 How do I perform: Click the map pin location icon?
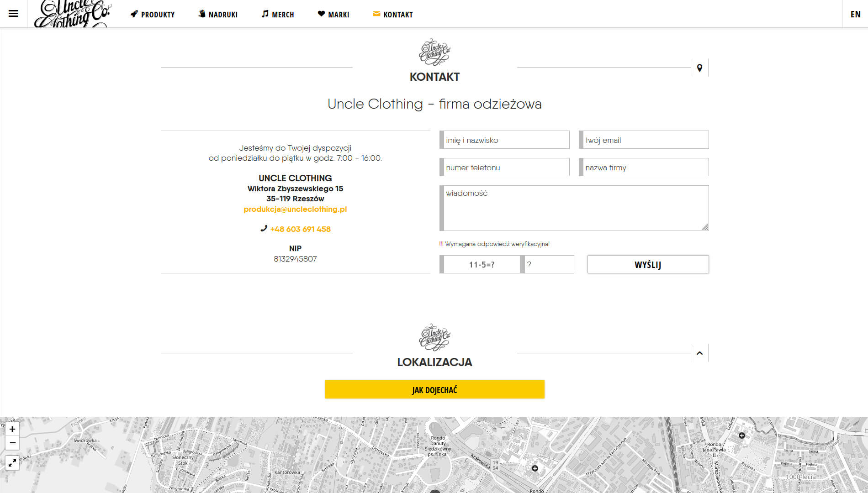(699, 68)
